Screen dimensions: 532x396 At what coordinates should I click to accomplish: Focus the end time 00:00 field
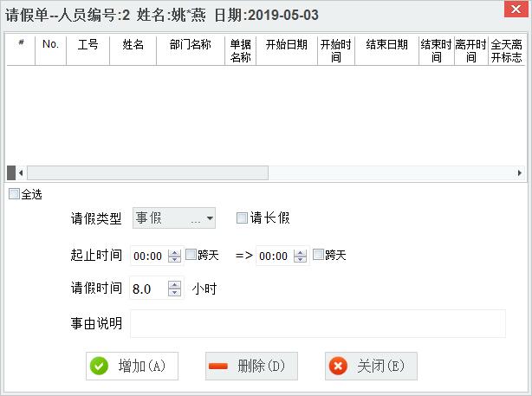tap(275, 256)
